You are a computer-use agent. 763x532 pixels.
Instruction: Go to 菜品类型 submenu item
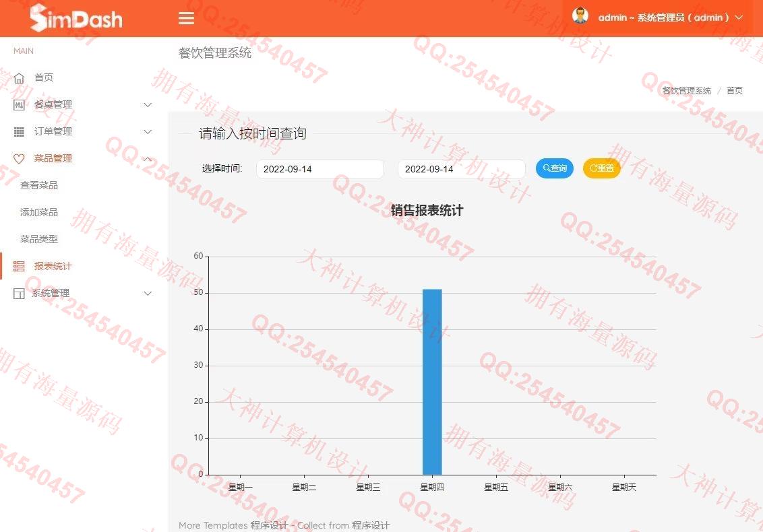pos(39,239)
